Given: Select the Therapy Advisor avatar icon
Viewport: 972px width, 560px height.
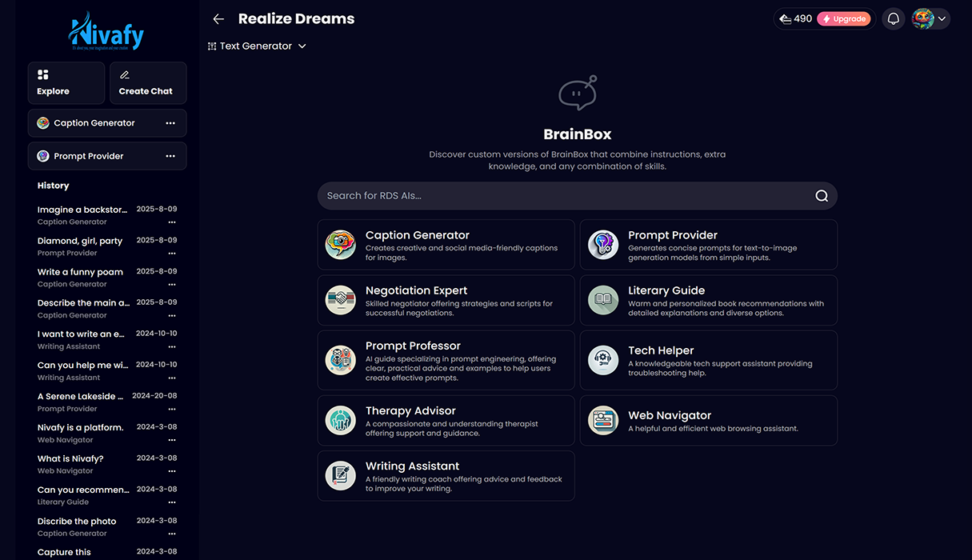Looking at the screenshot, I should pyautogui.click(x=341, y=420).
